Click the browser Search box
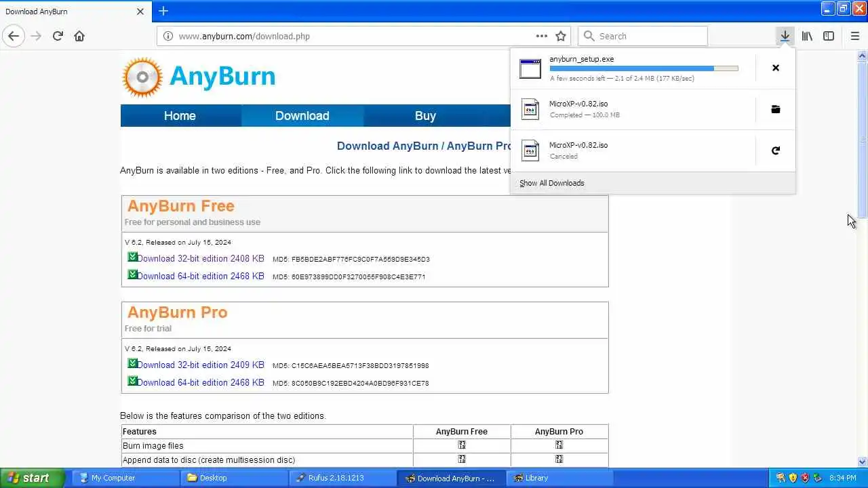868x488 pixels. [x=643, y=36]
